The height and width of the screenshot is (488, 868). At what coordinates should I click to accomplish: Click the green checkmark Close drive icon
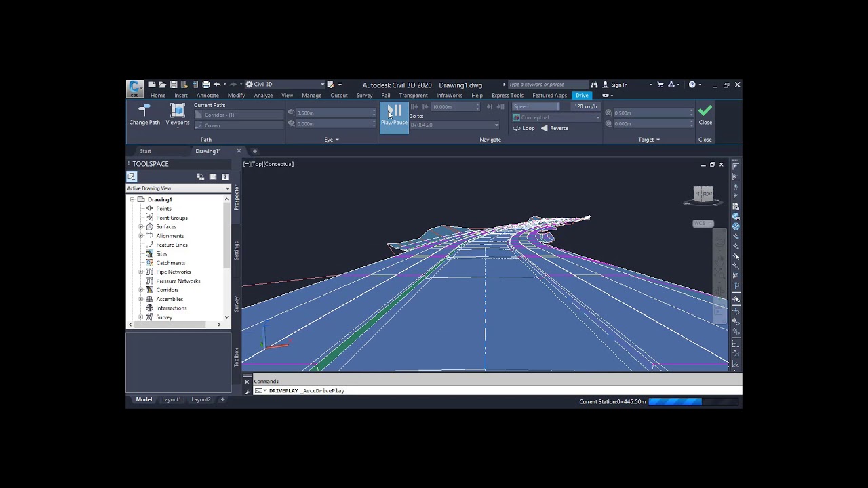705,110
